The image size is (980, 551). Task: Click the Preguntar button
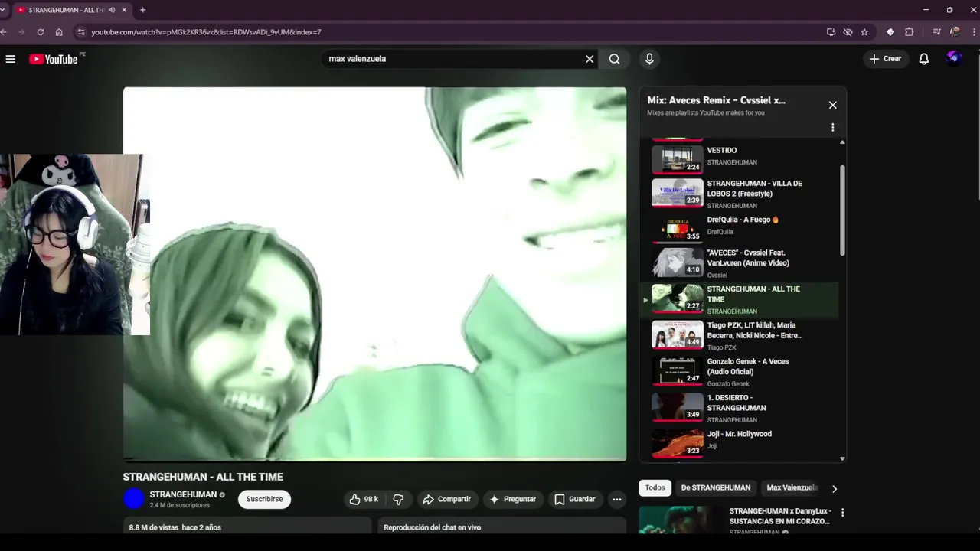pyautogui.click(x=513, y=499)
